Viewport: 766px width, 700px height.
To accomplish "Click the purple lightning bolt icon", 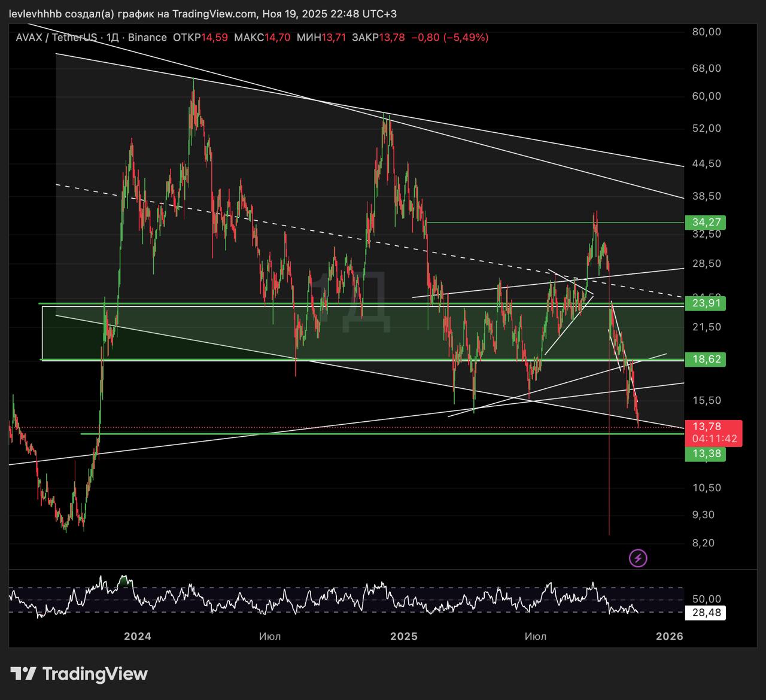I will point(638,558).
